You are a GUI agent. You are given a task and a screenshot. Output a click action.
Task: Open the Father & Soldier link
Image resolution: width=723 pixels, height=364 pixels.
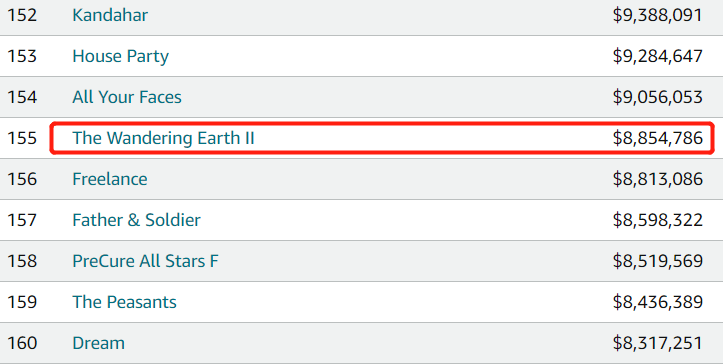tap(136, 220)
